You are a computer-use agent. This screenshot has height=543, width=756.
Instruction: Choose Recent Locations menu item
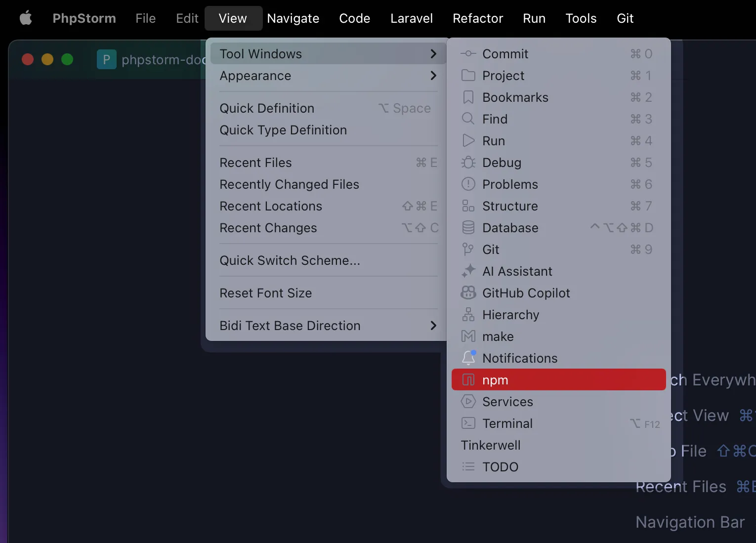(327, 206)
